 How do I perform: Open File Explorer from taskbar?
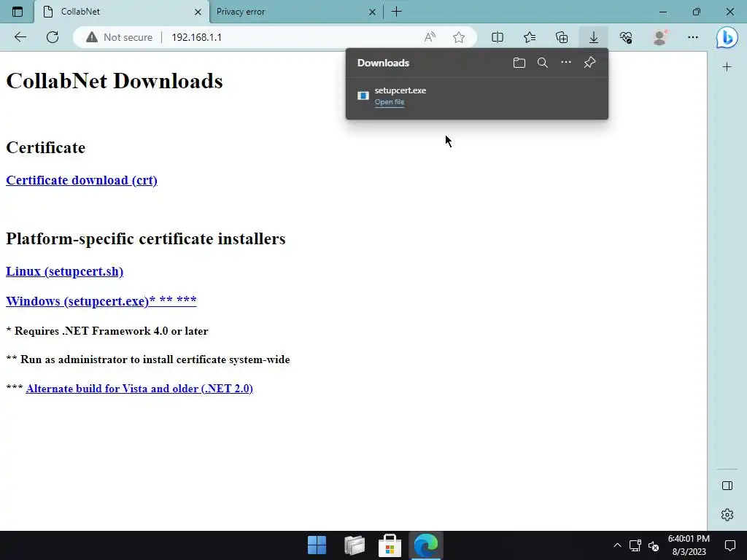click(355, 545)
